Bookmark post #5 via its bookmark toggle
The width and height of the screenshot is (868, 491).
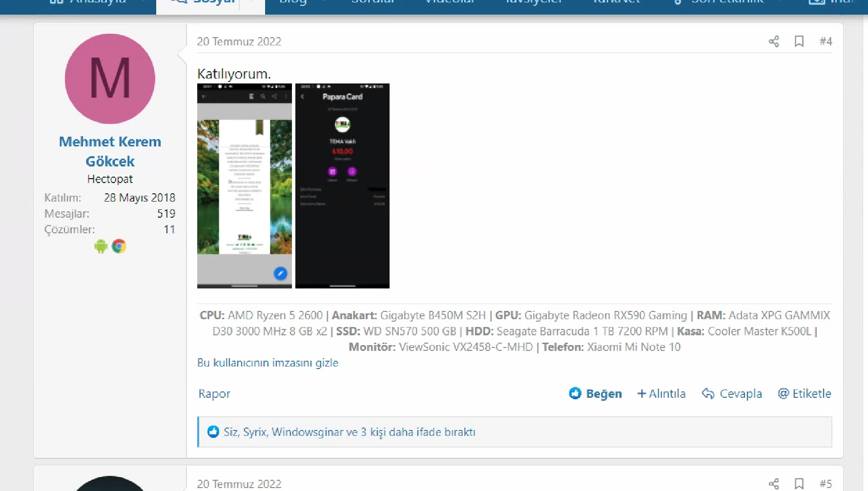coord(799,484)
